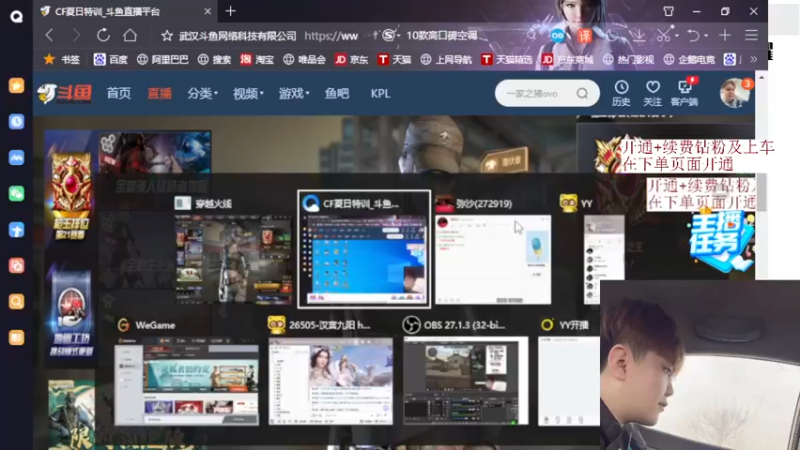Expand more bookmarks chevron
Viewport: 800px width, 450px height.
(754, 60)
